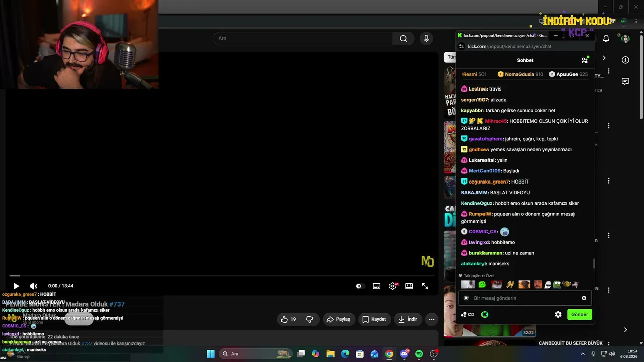Image resolution: width=644 pixels, height=362 pixels.
Task: Open the comments panel icon in sidebar
Action: point(625,81)
